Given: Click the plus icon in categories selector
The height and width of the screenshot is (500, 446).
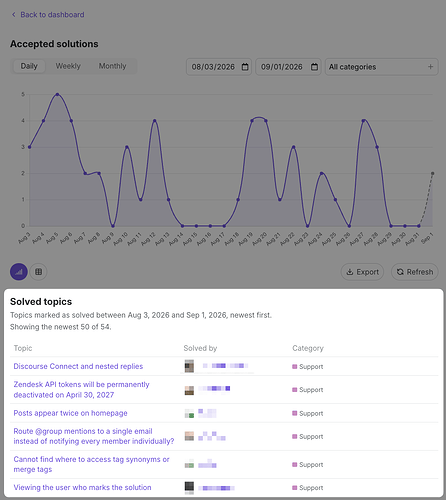Looking at the screenshot, I should pyautogui.click(x=430, y=67).
